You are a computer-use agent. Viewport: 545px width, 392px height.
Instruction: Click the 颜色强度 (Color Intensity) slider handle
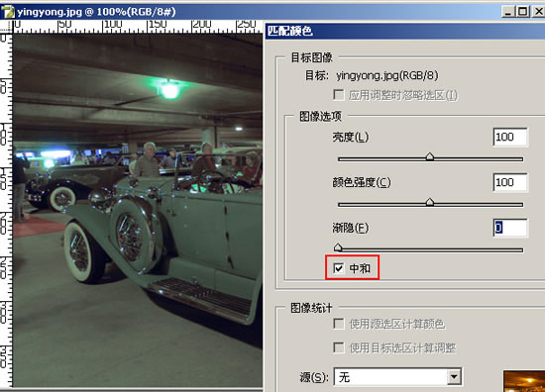pos(430,202)
